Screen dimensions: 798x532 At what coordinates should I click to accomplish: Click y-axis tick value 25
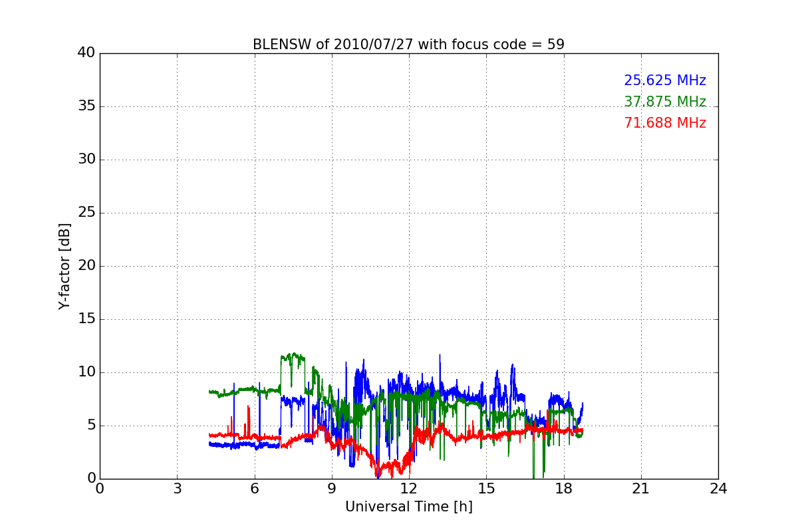[x=86, y=213]
